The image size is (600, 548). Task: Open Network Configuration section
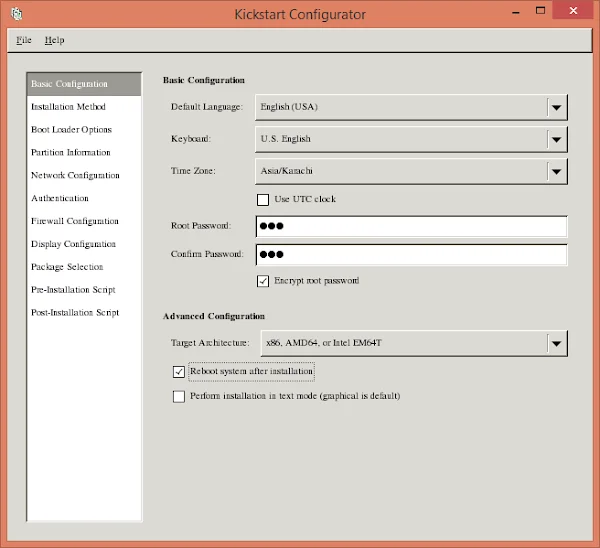[x=84, y=175]
